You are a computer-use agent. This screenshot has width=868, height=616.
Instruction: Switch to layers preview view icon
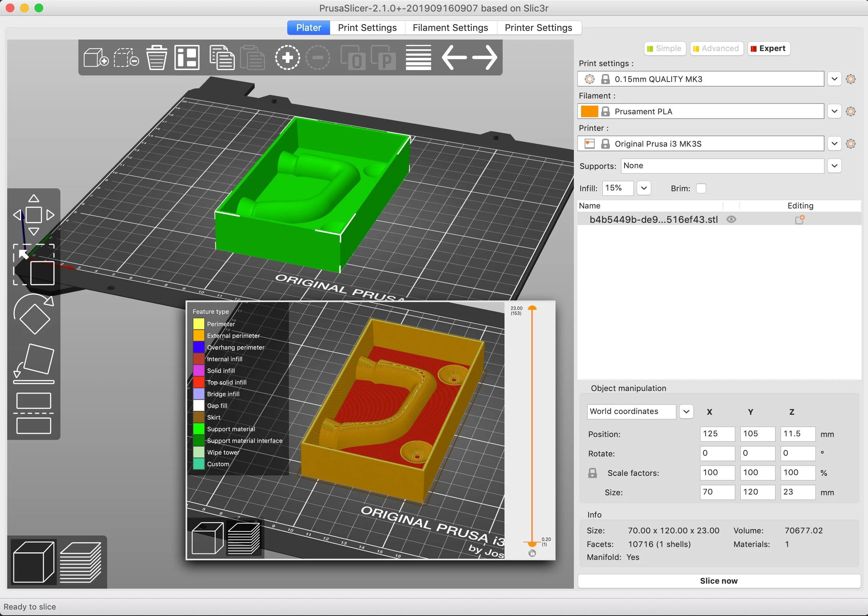click(x=81, y=562)
